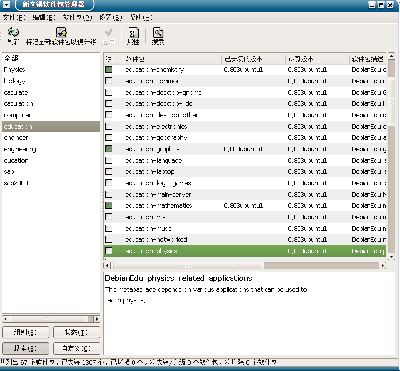This screenshot has height=371, width=400.
Task: Click the package list horizontal scrollbar thumb
Action: coord(188,266)
